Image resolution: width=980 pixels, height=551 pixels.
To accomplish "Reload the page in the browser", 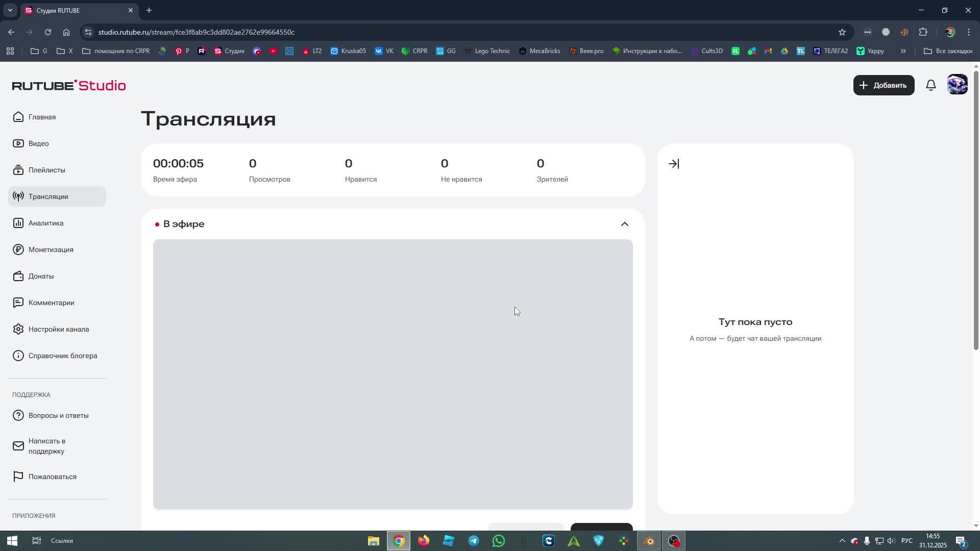I will pyautogui.click(x=48, y=32).
